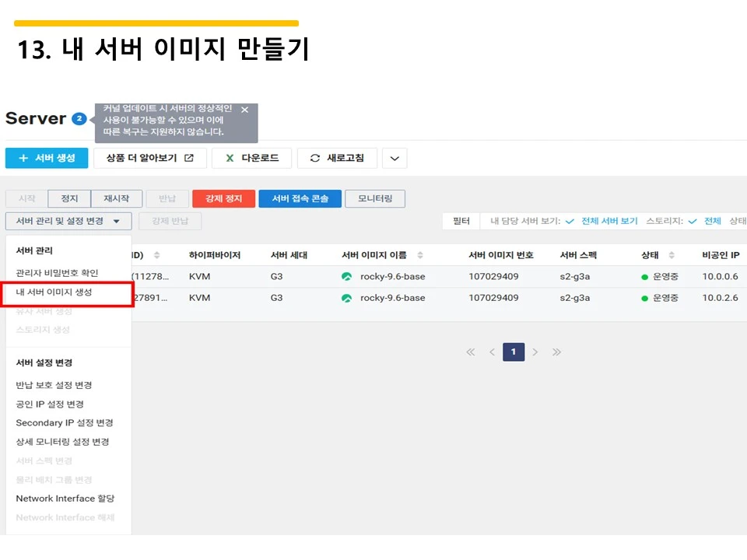This screenshot has width=747, height=560.
Task: Select page 1 in the pagination control
Action: coord(513,352)
